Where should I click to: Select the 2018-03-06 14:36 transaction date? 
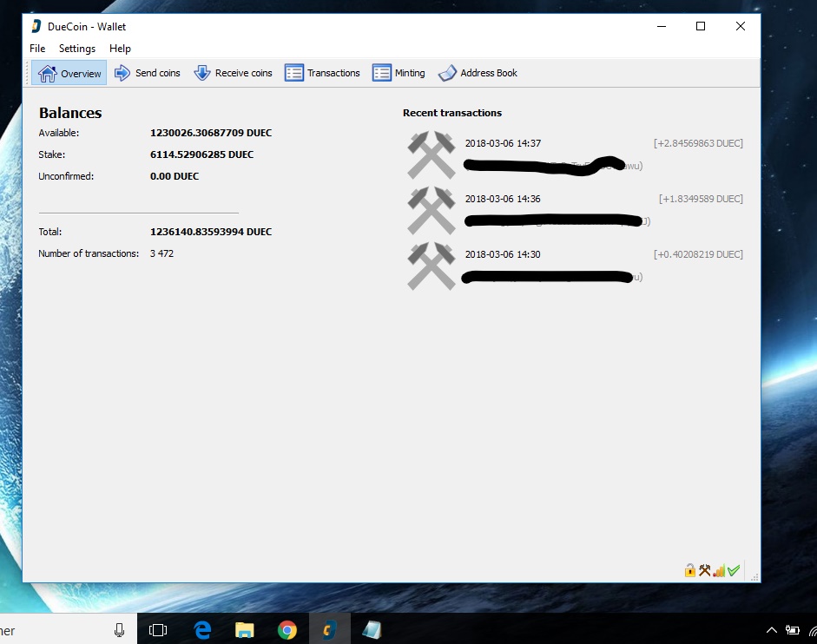503,199
